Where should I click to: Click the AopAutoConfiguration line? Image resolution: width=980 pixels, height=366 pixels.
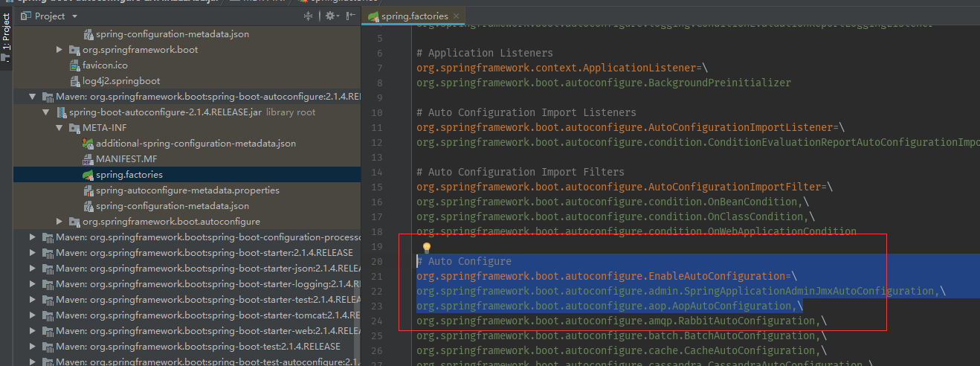point(610,306)
